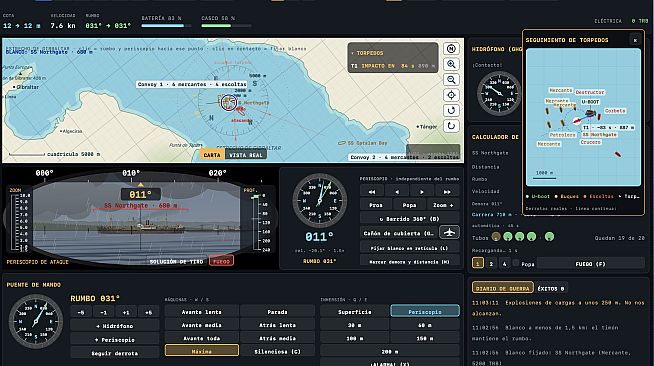
Task: Order depth to Superficie
Action: tap(355, 311)
